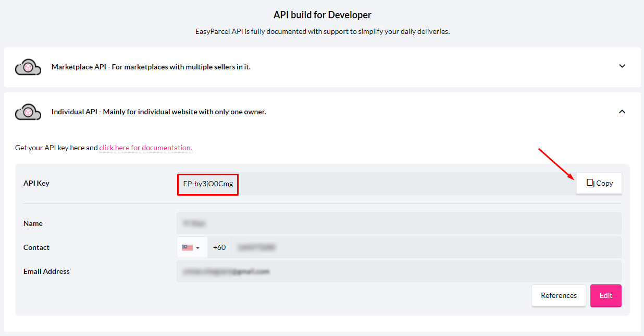The image size is (644, 336).
Task: Click the Marketplace API heading text
Action: [x=151, y=67]
